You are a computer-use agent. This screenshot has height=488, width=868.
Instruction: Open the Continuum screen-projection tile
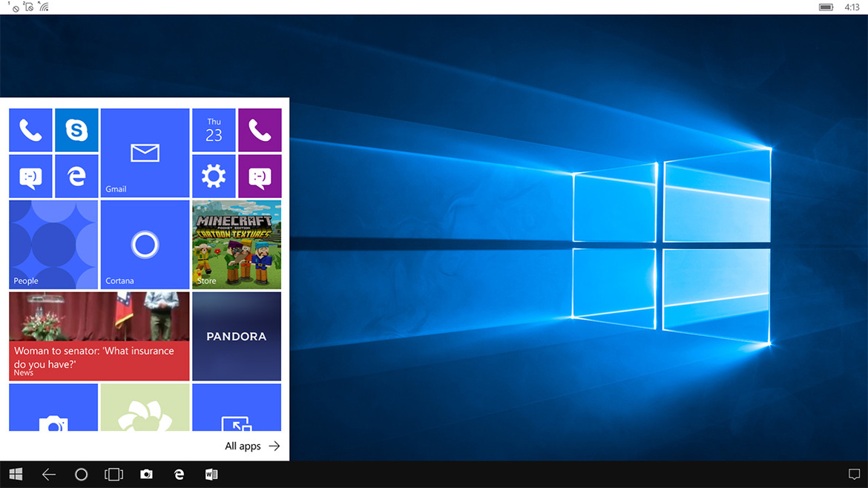[237, 407]
